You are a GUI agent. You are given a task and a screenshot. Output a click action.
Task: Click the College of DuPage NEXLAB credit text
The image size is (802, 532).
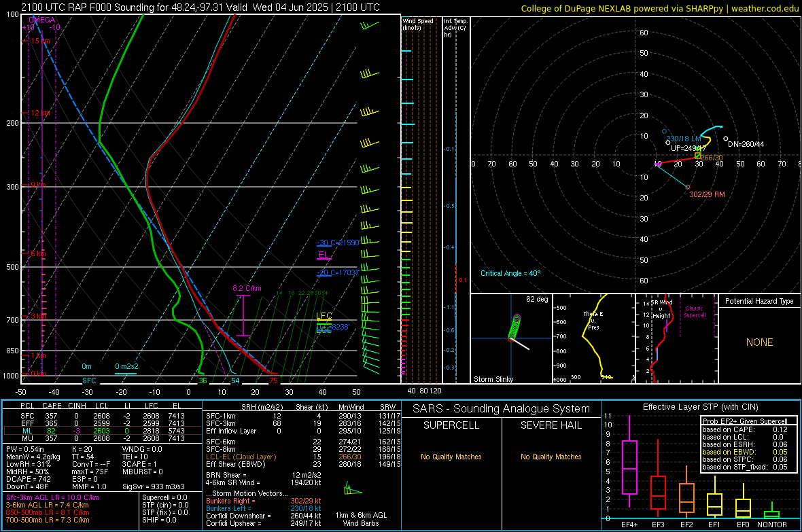(x=659, y=8)
